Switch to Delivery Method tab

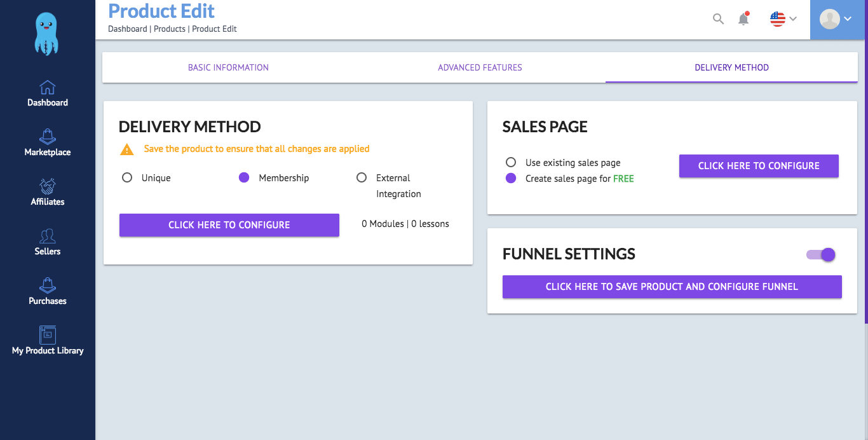(x=731, y=67)
